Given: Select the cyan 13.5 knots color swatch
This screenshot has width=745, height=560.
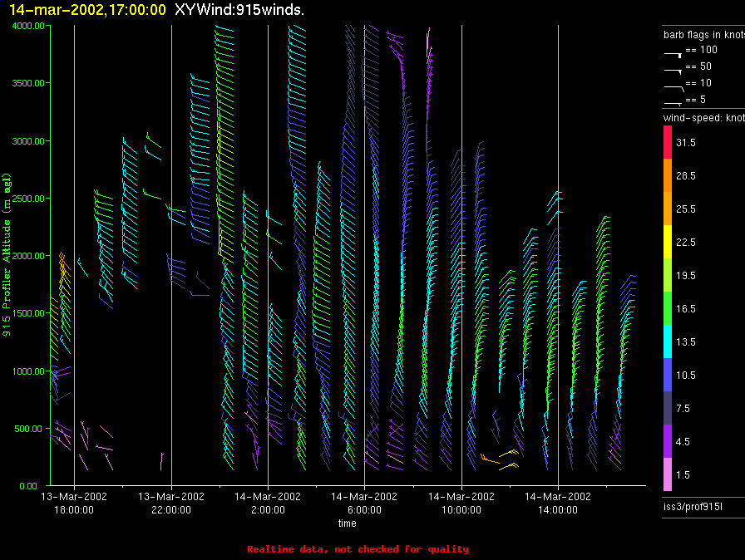Looking at the screenshot, I should [668, 341].
